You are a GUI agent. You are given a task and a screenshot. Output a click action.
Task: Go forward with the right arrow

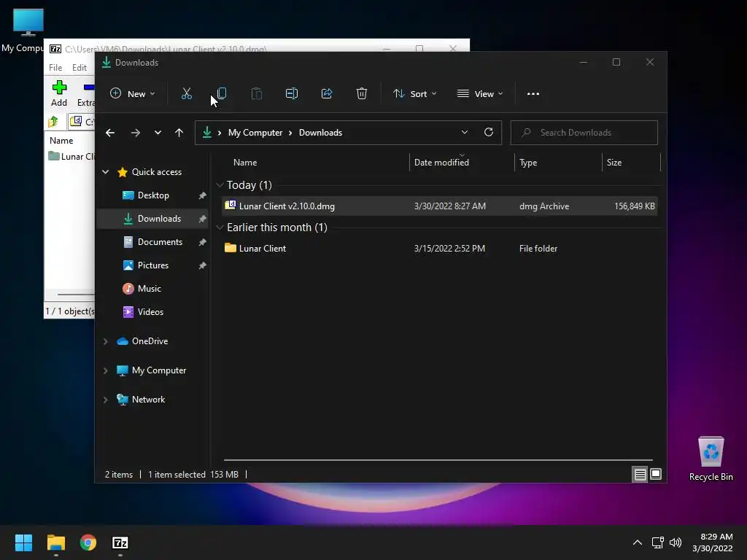coord(135,133)
